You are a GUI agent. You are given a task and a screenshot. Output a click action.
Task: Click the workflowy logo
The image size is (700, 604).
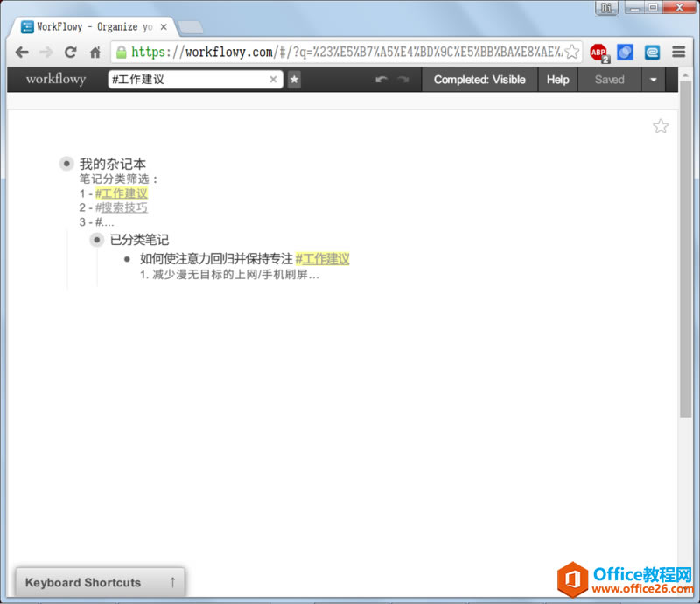click(x=54, y=79)
